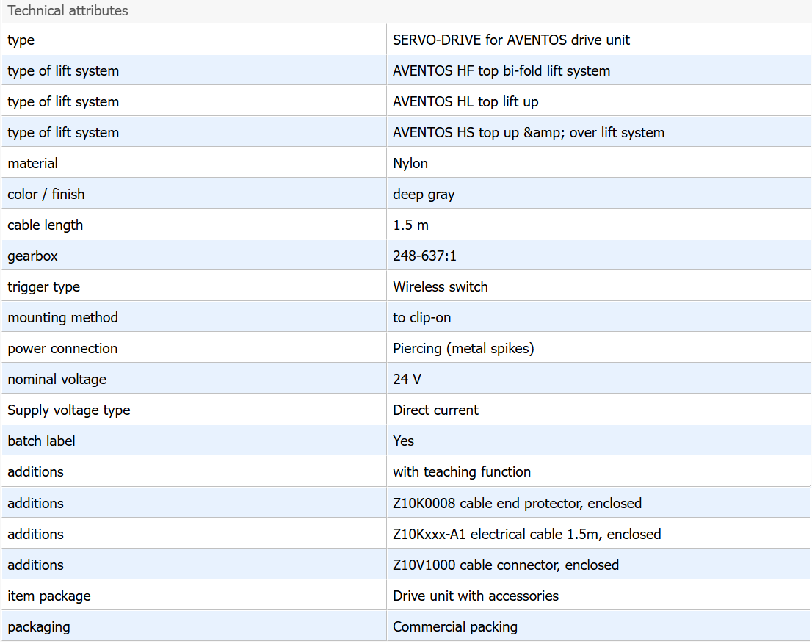Click the deep gray color value
Viewport: 812px width, 644px height.
pos(424,195)
